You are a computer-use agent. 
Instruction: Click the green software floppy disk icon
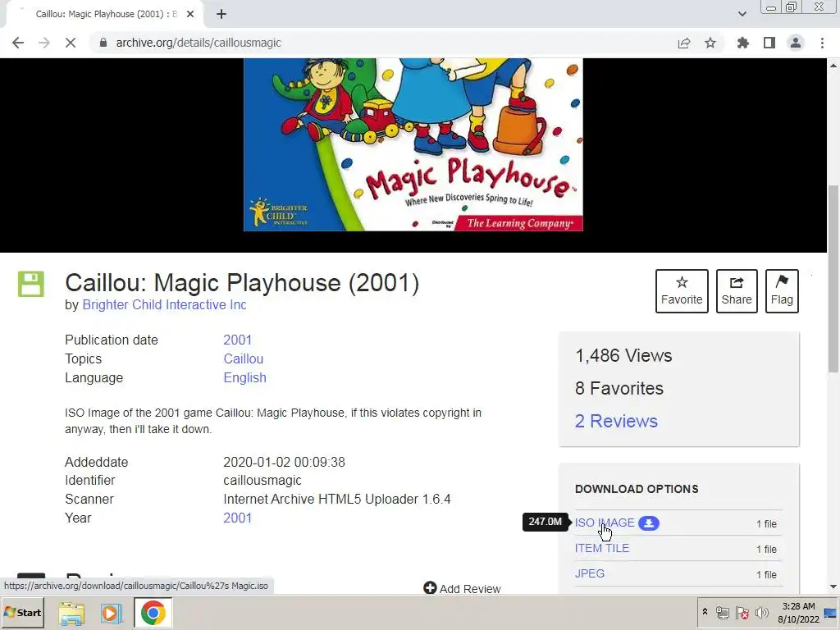(x=31, y=283)
